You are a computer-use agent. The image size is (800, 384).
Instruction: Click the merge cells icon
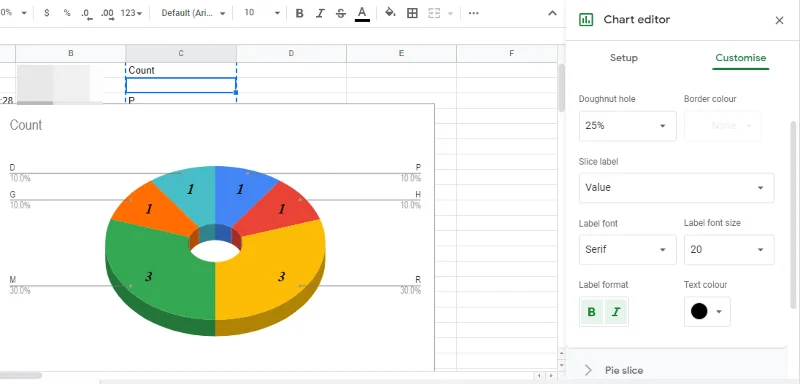pos(434,13)
